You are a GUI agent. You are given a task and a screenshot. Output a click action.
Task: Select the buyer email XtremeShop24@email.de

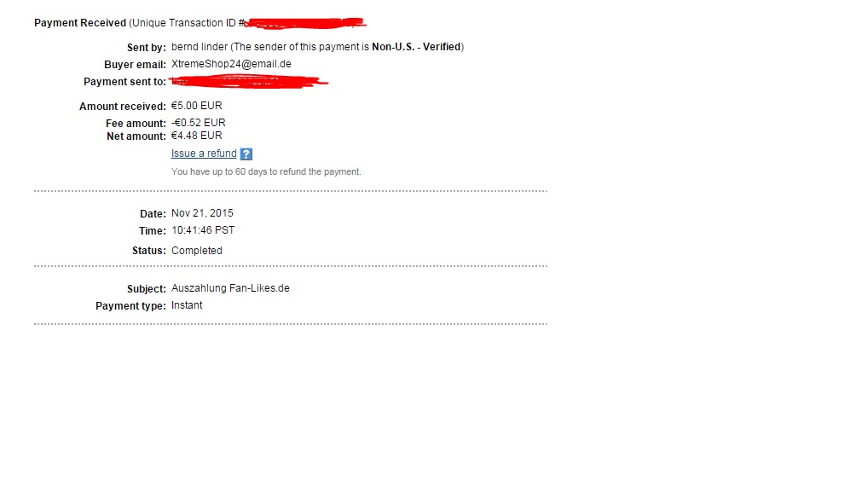pyautogui.click(x=231, y=64)
